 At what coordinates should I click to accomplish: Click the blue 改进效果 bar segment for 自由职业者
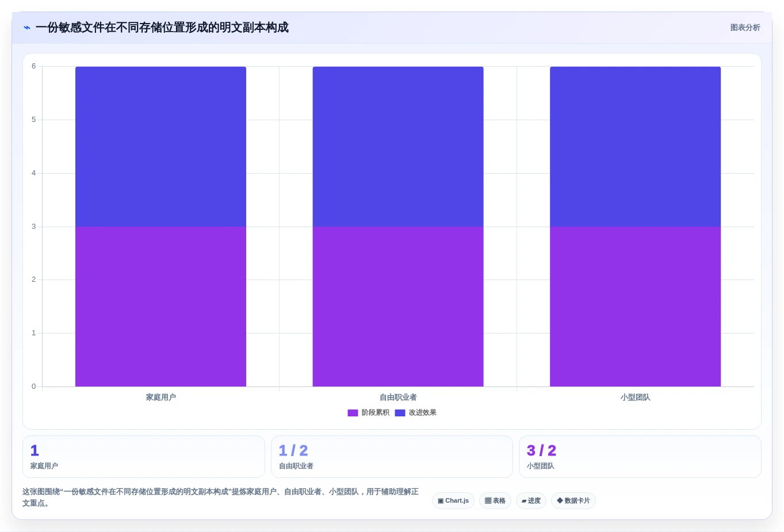click(398, 147)
